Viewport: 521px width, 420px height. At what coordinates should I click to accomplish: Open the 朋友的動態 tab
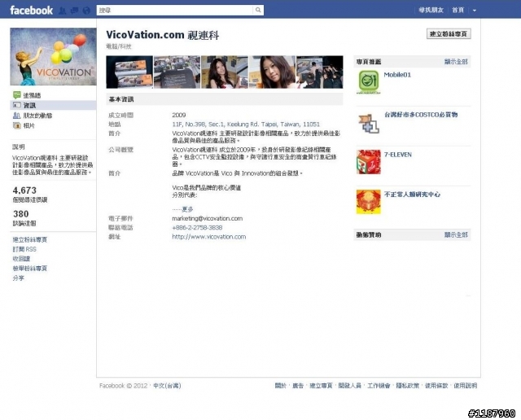click(37, 116)
